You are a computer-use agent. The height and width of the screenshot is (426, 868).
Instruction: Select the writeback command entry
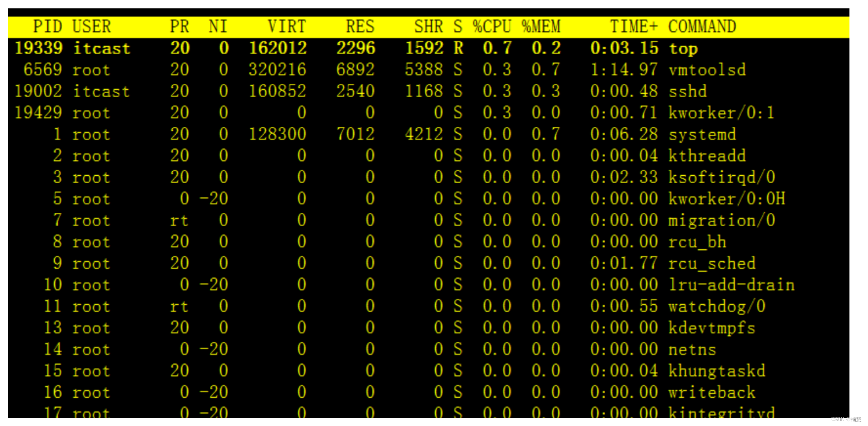pos(712,393)
